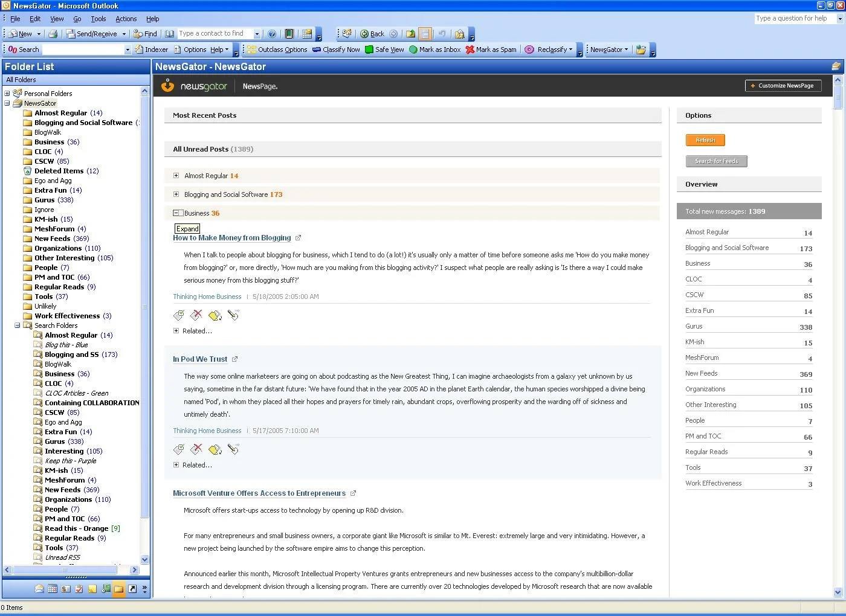Screen dimensions: 846x616
Task: Expand the Blogging and Social Software posts group
Action: pyautogui.click(x=176, y=194)
